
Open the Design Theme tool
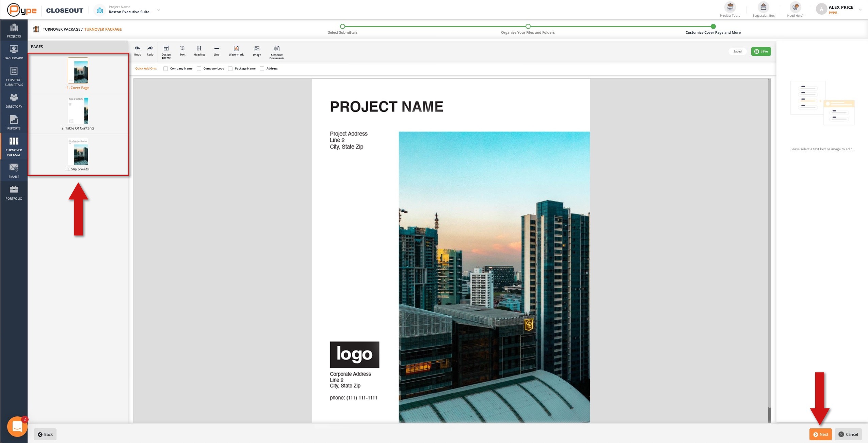(166, 48)
